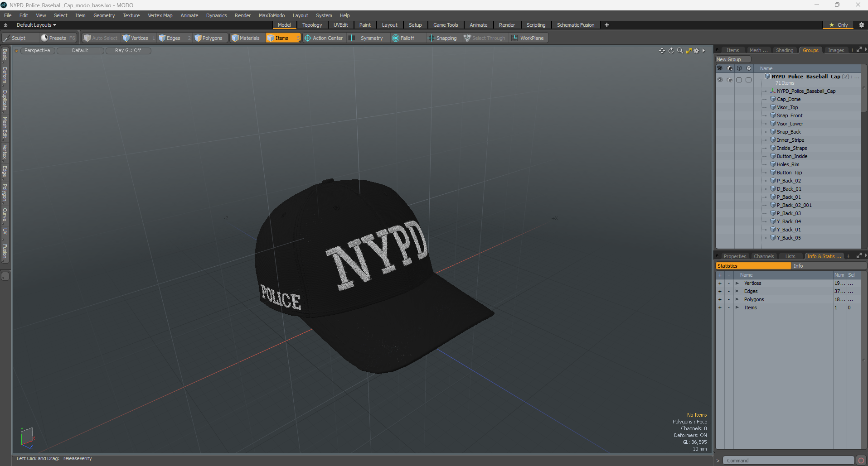Click the axis gizmo in viewport corner
The width and height of the screenshot is (868, 466).
pyautogui.click(x=27, y=437)
